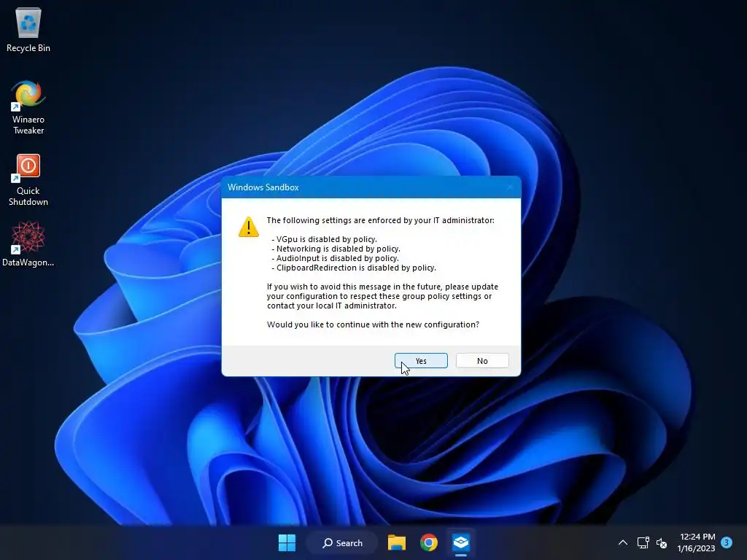Select the Recycle Bin desktop icon
747x560 pixels.
tap(28, 29)
